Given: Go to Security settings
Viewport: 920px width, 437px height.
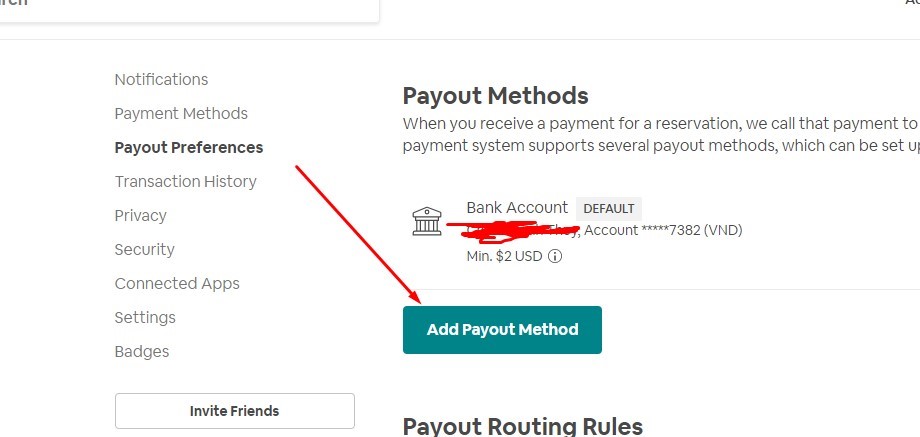Looking at the screenshot, I should 144,249.
